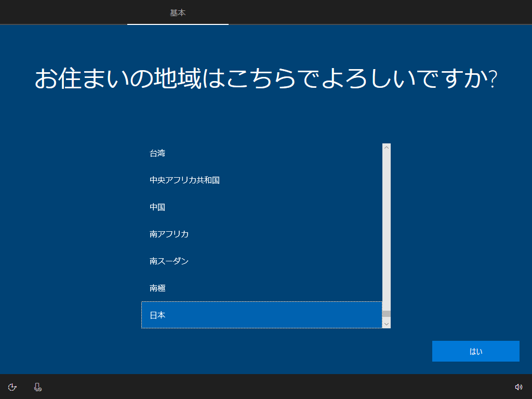Click the empty middle of the bottom bar
The height and width of the screenshot is (399, 532).
pos(266,387)
